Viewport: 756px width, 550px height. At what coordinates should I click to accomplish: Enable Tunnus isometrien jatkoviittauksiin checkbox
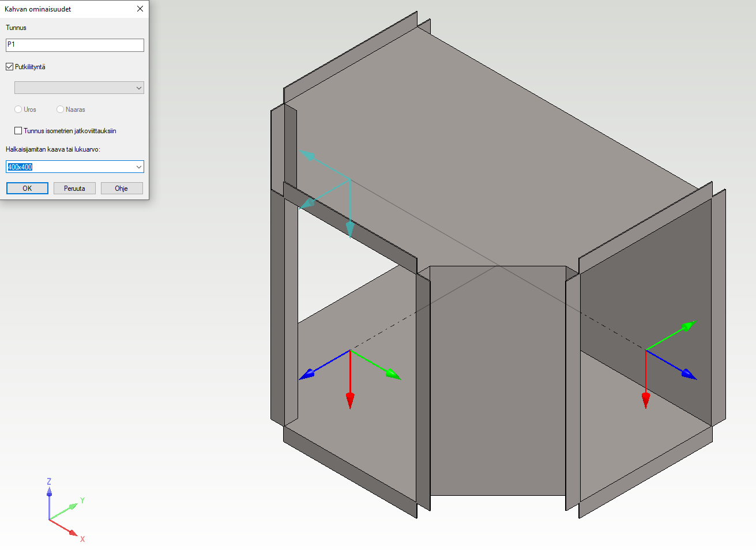[18, 131]
